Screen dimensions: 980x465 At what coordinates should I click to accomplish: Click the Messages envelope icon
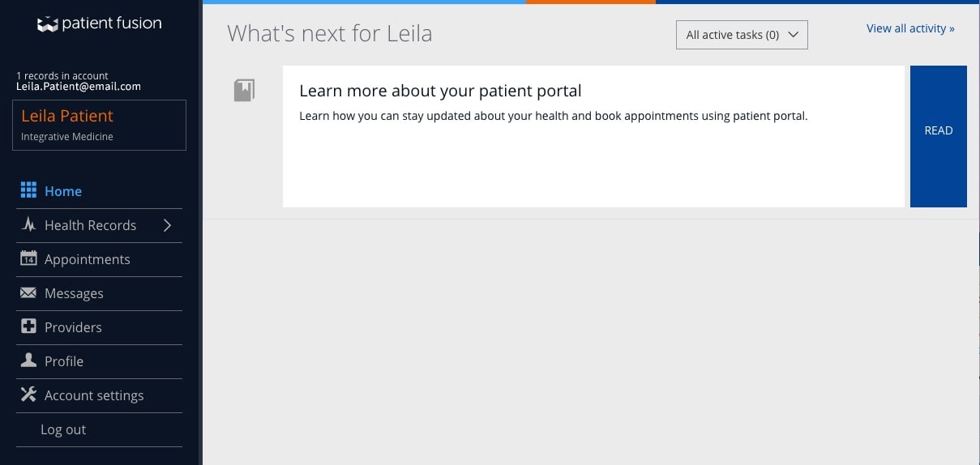tap(28, 293)
